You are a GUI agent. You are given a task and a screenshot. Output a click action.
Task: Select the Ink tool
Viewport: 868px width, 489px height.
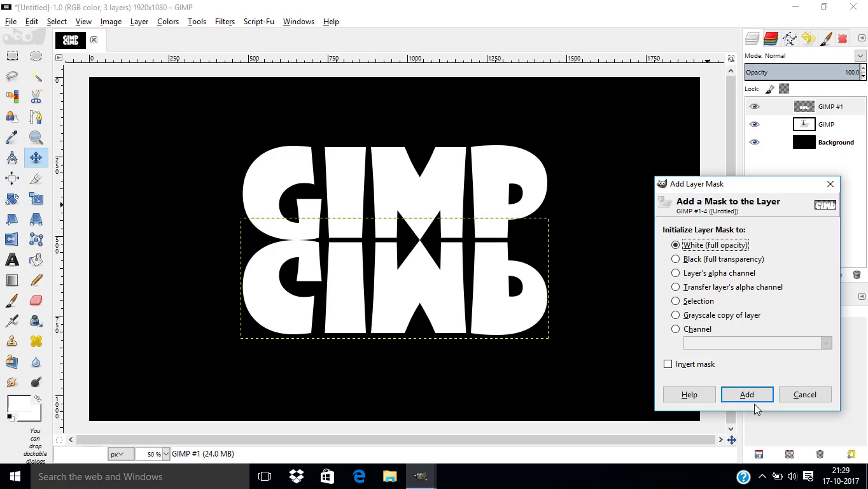(x=36, y=321)
